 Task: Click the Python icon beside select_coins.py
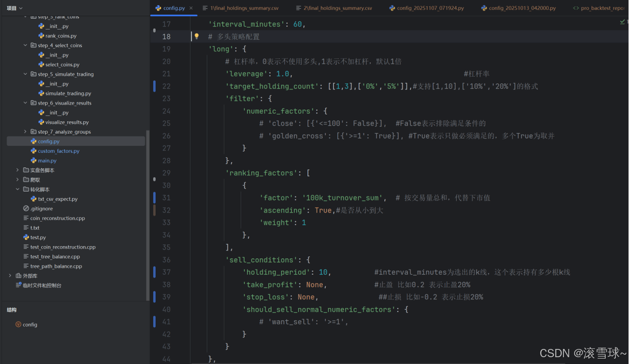click(x=41, y=65)
